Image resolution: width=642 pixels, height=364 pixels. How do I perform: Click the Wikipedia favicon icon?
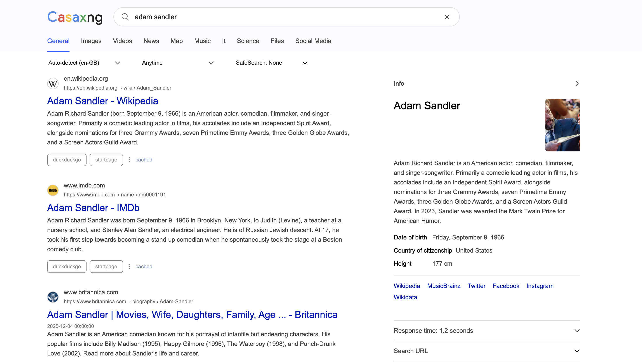[53, 83]
